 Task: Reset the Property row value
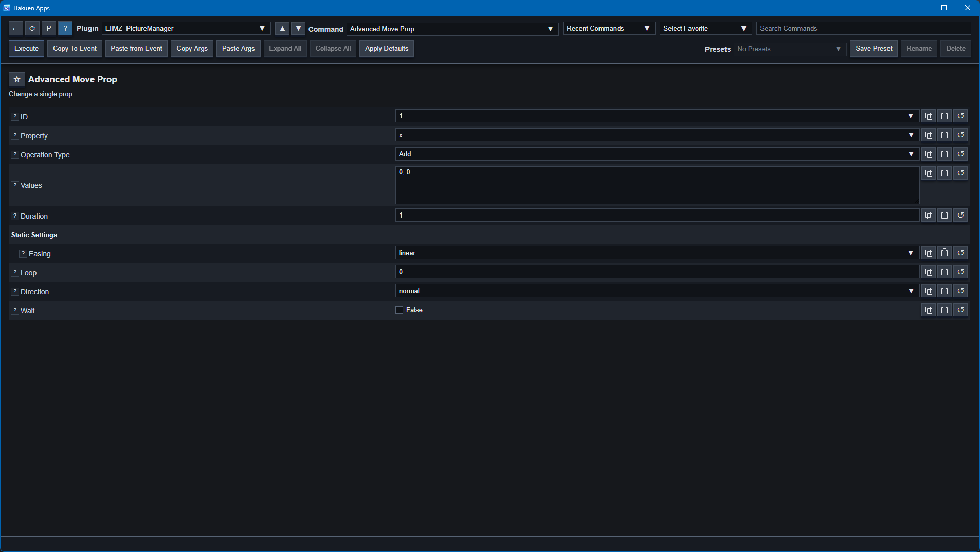coord(960,135)
